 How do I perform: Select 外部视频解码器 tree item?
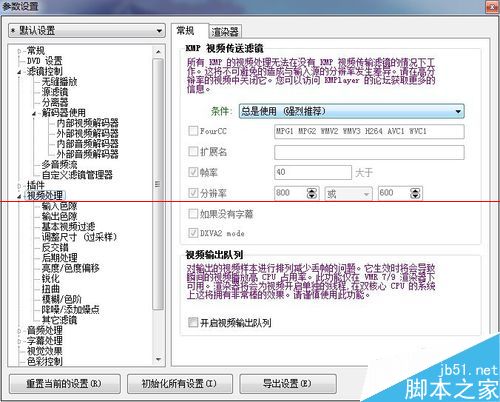pos(87,133)
